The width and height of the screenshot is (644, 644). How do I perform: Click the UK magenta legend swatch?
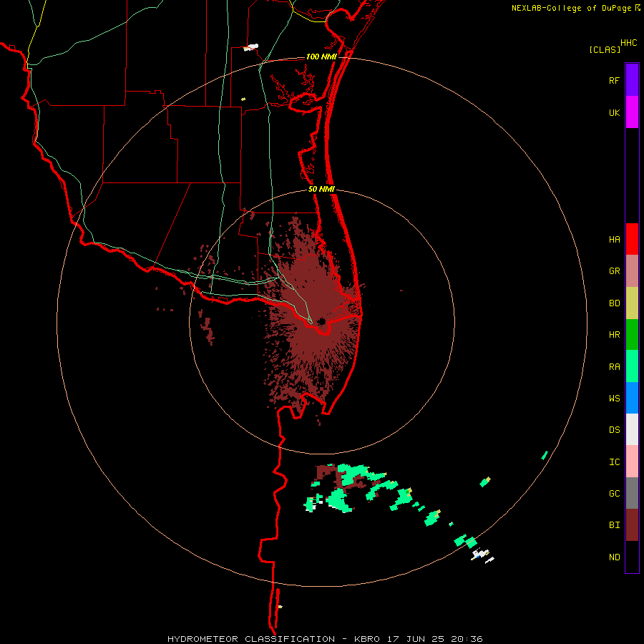click(632, 112)
